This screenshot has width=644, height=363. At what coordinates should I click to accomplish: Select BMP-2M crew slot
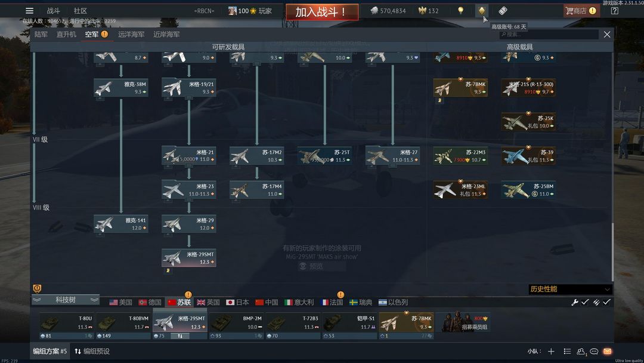[237, 325]
